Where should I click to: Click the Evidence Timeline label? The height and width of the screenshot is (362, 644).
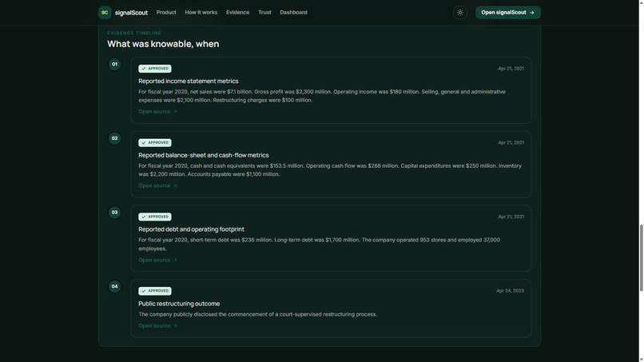[x=134, y=33]
